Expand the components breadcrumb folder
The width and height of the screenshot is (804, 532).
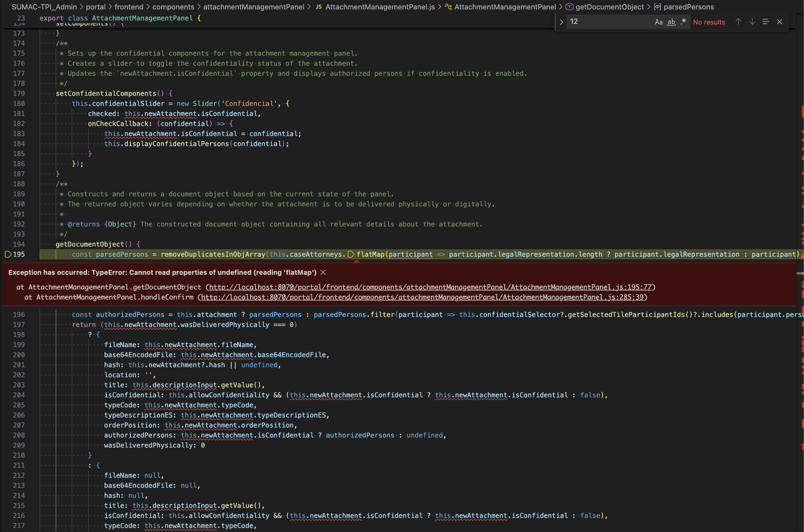pyautogui.click(x=173, y=7)
